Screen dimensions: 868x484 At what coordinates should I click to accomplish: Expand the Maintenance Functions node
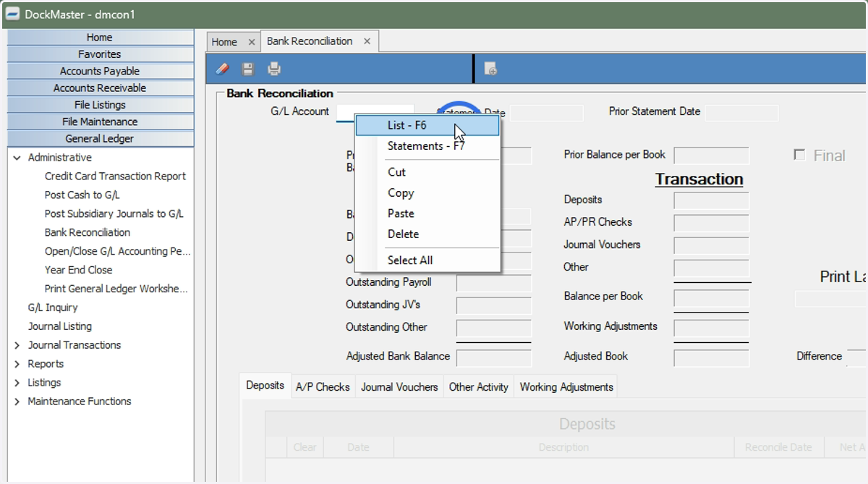click(17, 402)
